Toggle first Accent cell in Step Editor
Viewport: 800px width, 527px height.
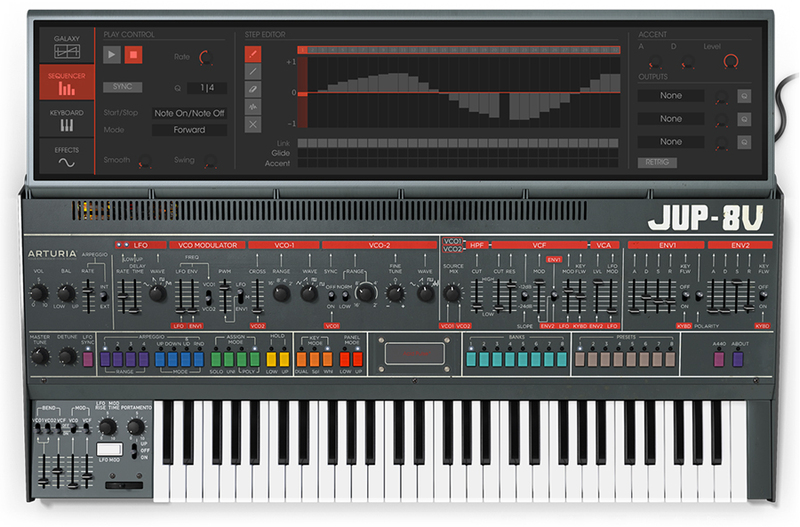(x=303, y=163)
